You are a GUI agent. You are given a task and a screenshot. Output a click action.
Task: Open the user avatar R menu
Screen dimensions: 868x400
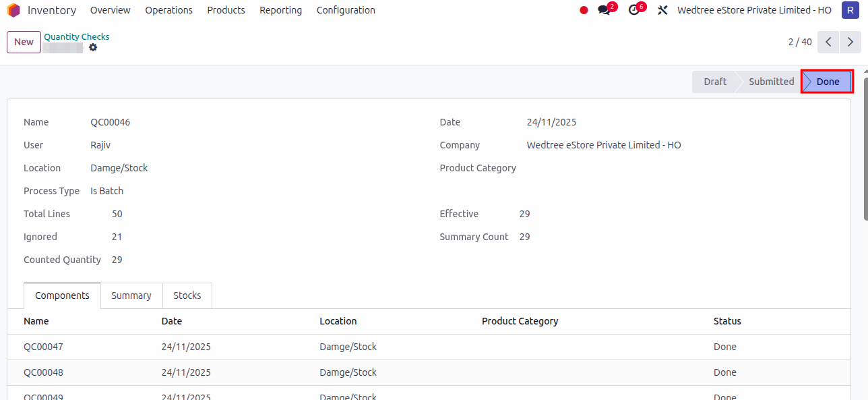point(850,10)
